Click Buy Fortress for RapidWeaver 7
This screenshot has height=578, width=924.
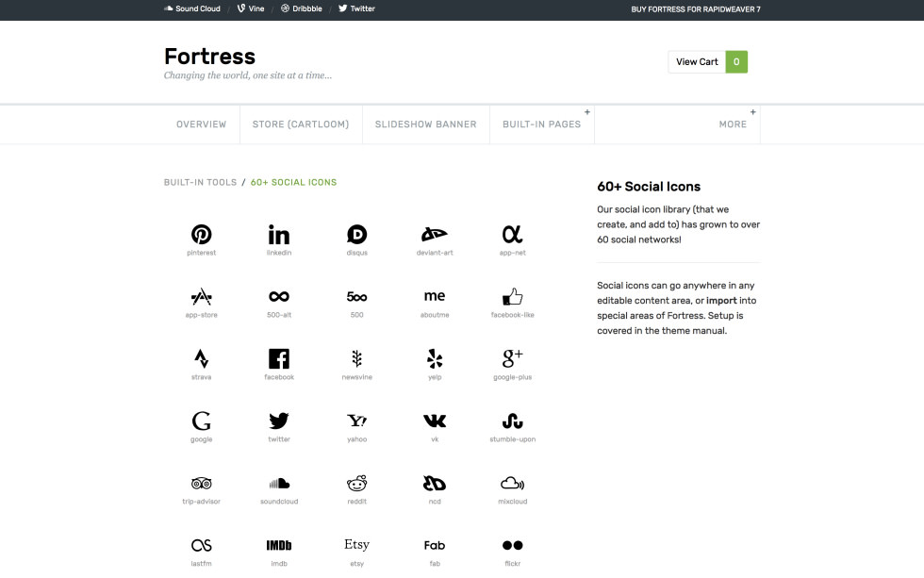pyautogui.click(x=696, y=9)
